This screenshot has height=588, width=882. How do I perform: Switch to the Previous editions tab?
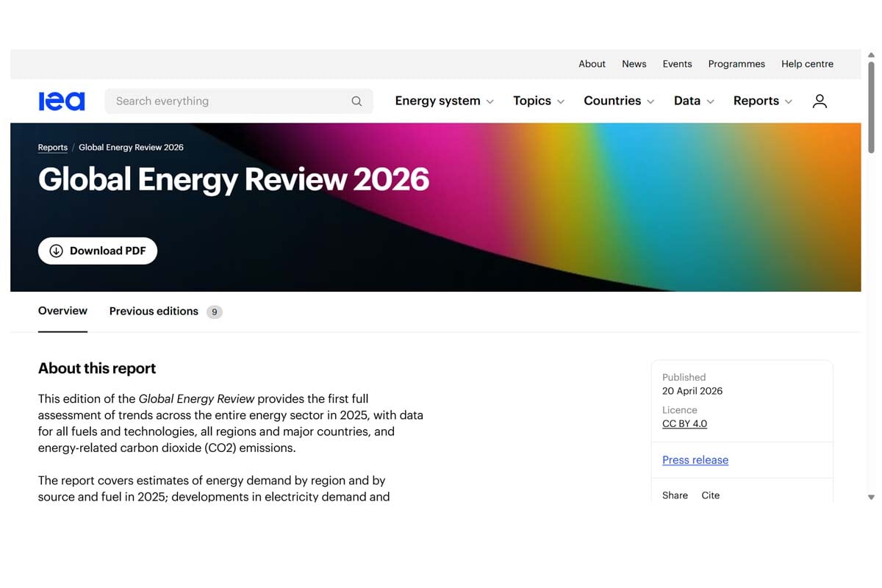154,312
